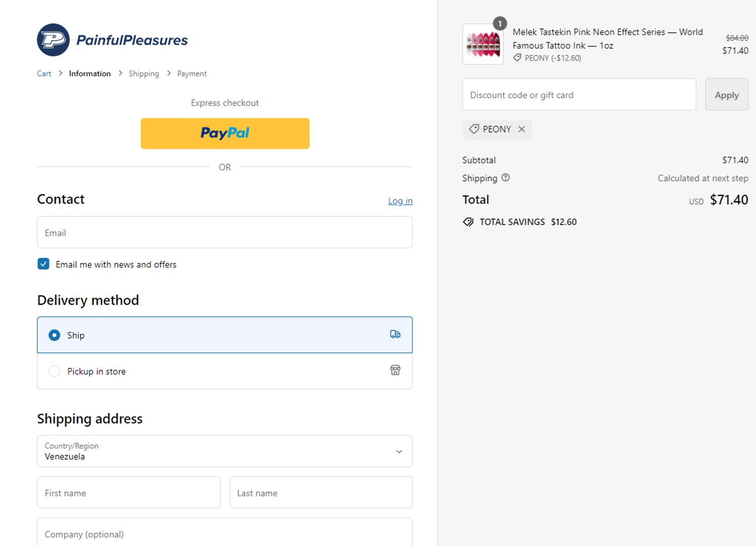Click the Information breadcrumb step
This screenshot has width=756, height=546.
(90, 74)
